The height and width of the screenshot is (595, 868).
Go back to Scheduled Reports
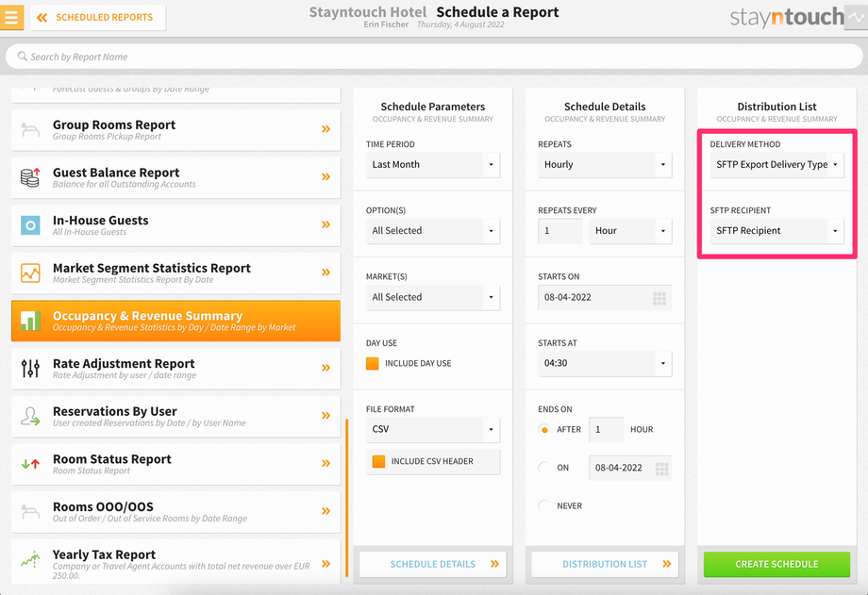tap(98, 17)
